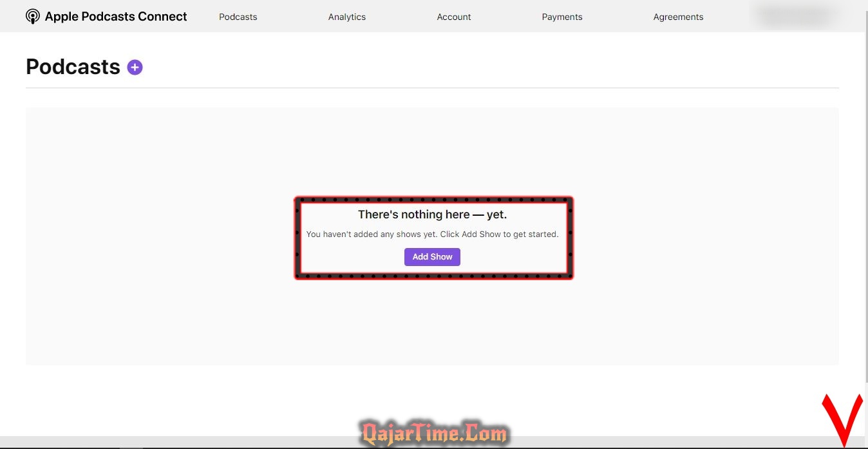Expand the blurred user account menu
868x449 pixels.
[798, 17]
